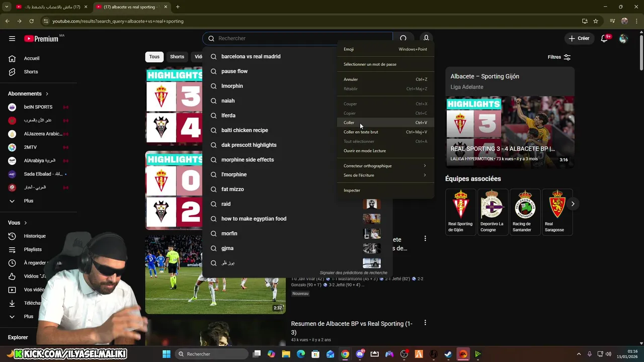This screenshot has width=644, height=362.
Task: Select Emoji in the context menu
Action: (x=385, y=49)
